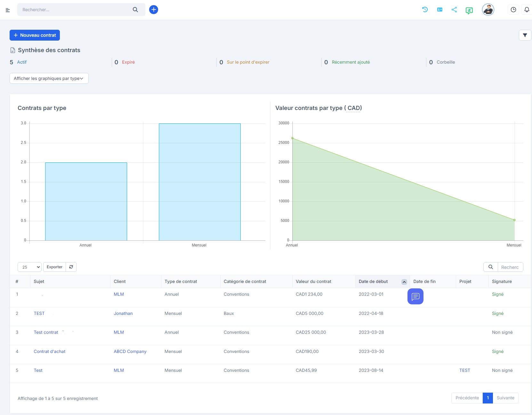Open client MLM in row 5

click(x=119, y=370)
